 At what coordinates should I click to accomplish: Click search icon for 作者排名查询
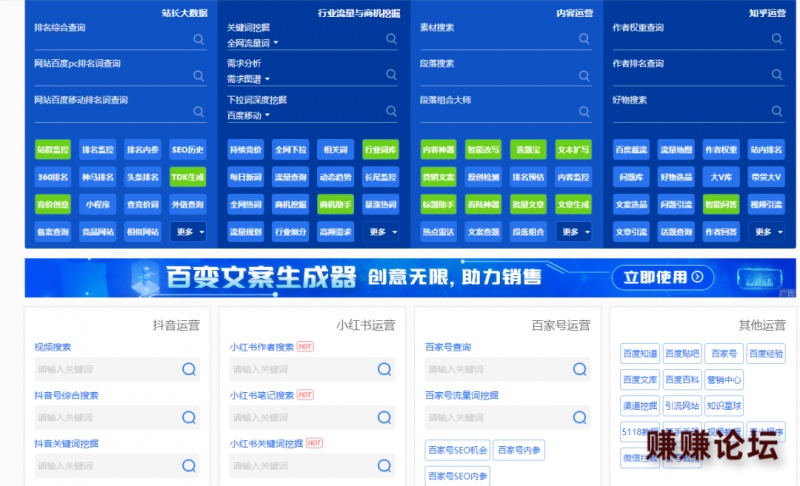pos(777,74)
